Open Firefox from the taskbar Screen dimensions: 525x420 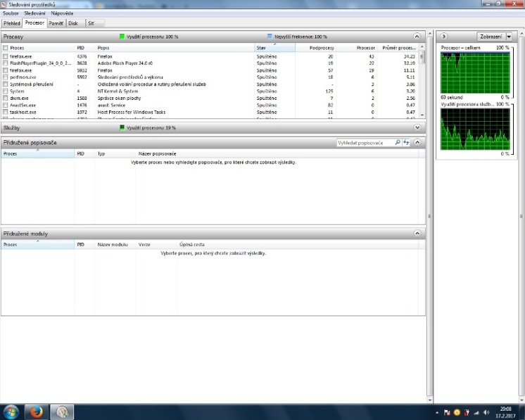(35, 411)
